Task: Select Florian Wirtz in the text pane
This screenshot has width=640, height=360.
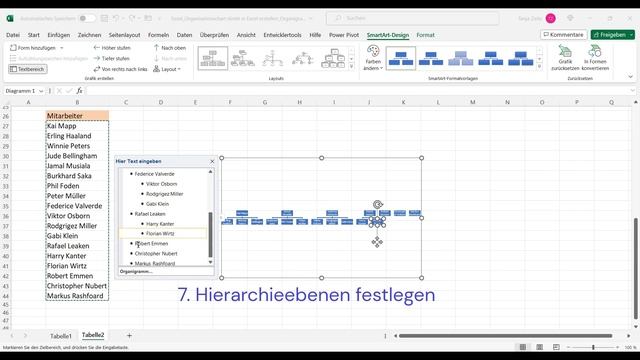Action: (x=160, y=233)
